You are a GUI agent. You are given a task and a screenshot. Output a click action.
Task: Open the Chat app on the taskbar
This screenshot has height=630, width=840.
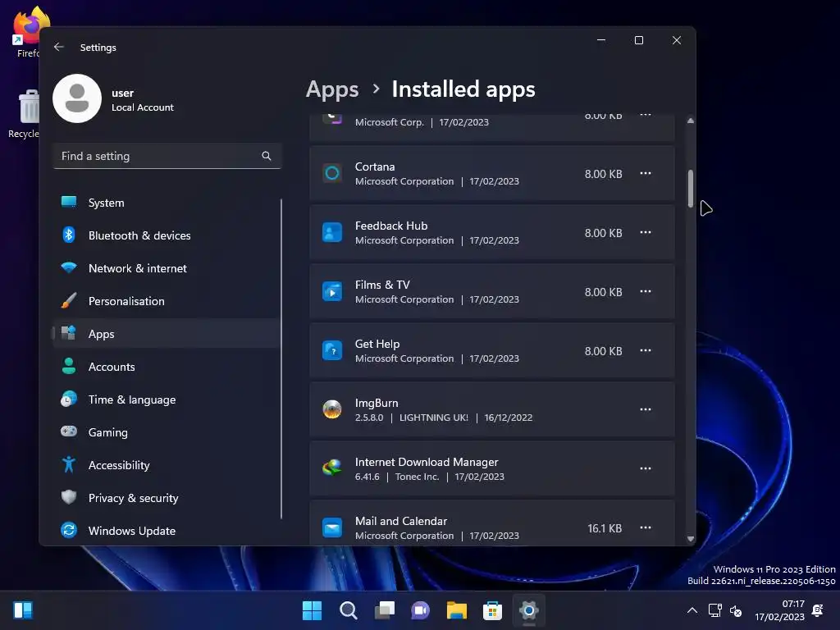421,610
